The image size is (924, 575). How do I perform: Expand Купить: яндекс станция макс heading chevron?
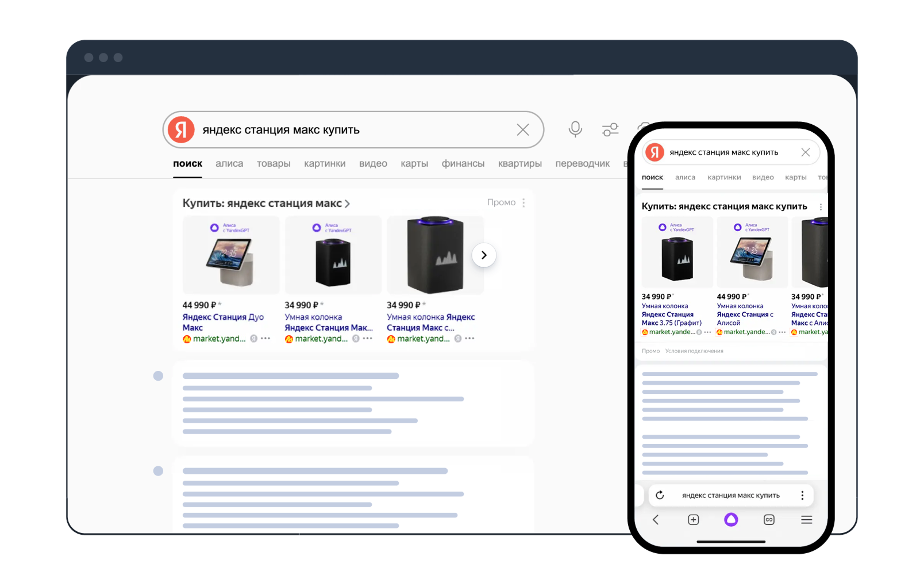[x=347, y=204]
